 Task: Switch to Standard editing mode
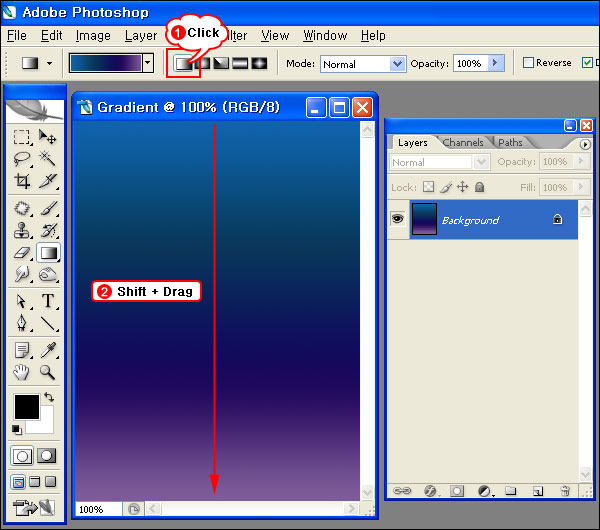click(x=22, y=456)
